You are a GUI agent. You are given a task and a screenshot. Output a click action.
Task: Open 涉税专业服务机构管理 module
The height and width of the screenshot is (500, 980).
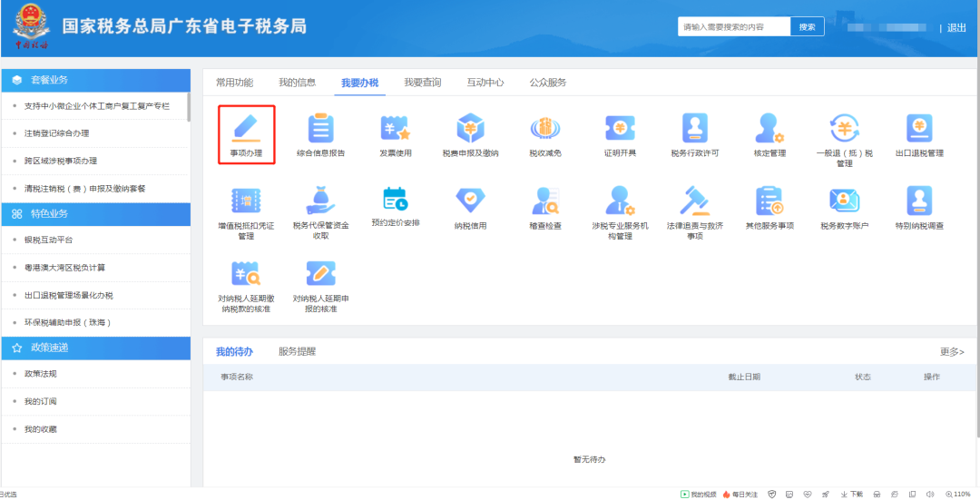pos(620,214)
